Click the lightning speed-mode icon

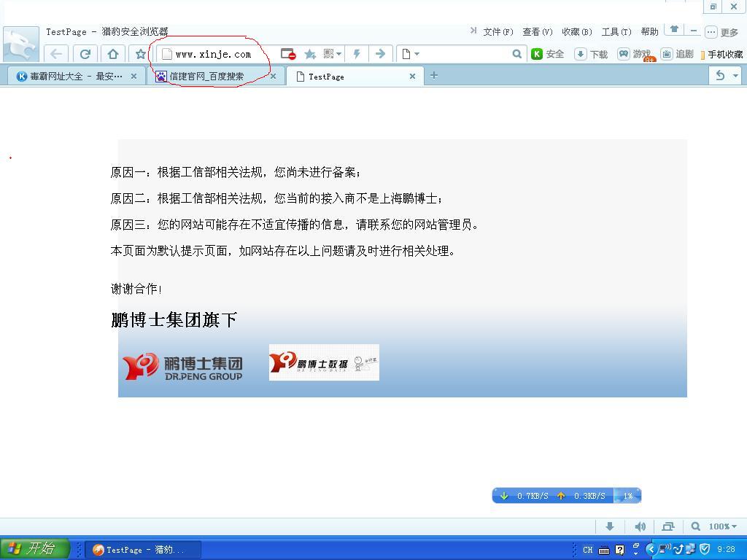coord(357,54)
